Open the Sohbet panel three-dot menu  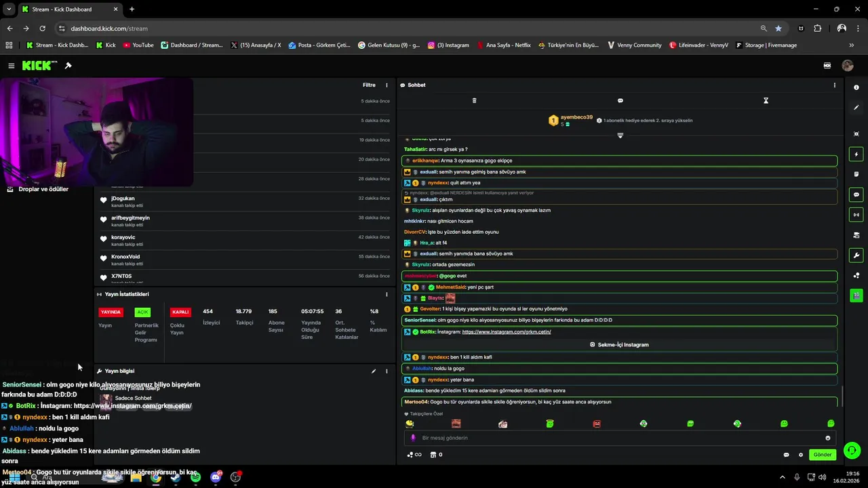[x=834, y=85]
